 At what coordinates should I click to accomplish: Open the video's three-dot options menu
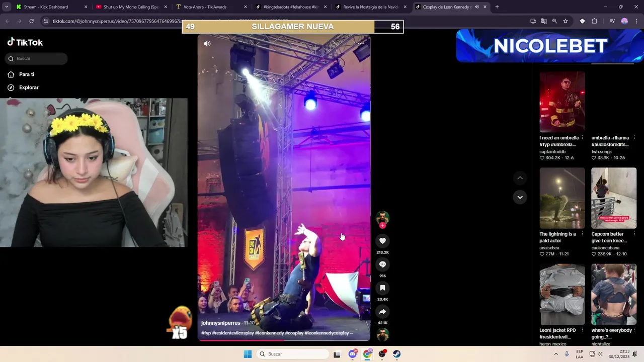[361, 44]
